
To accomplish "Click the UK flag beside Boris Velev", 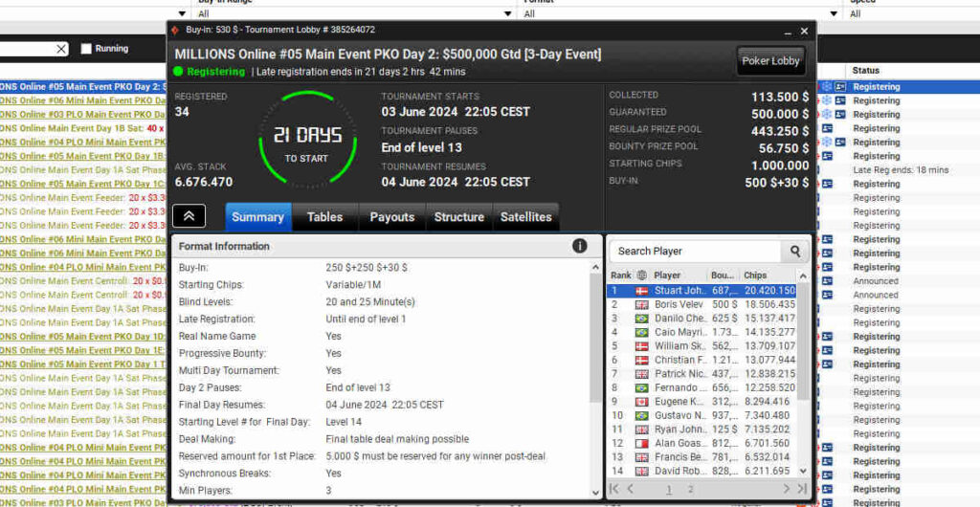I will [642, 305].
